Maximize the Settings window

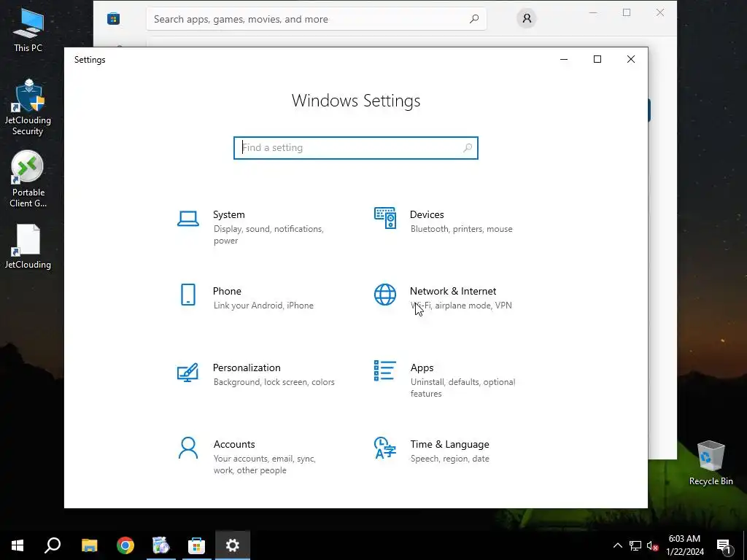(597, 59)
